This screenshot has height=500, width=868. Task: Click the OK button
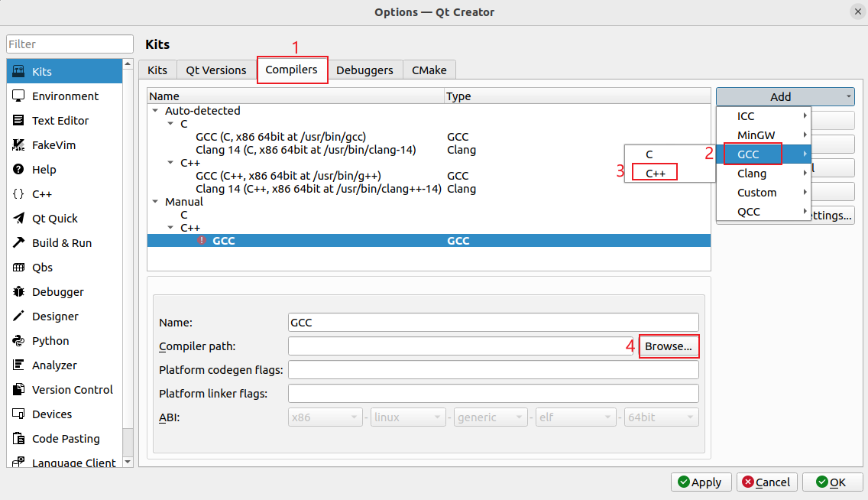pyautogui.click(x=832, y=482)
